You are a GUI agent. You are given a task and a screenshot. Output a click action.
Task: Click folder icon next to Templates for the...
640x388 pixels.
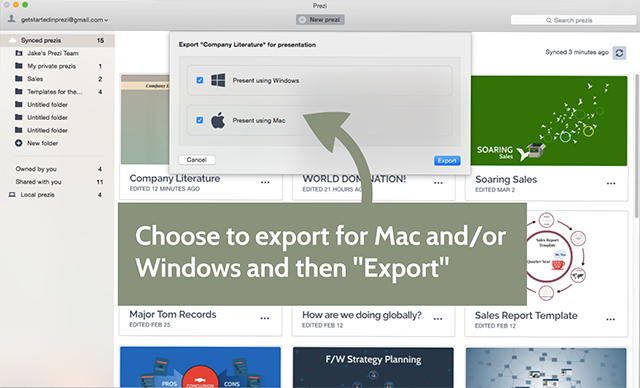coord(19,91)
